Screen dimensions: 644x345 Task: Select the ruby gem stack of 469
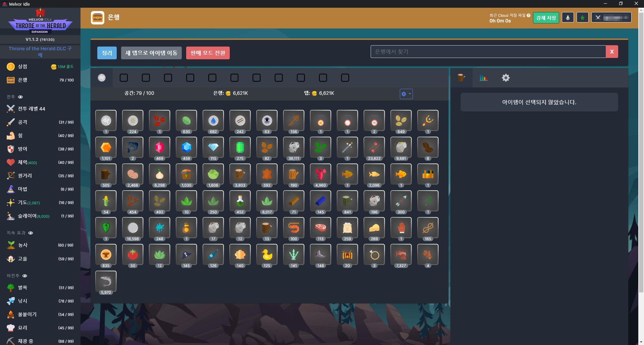(160, 147)
